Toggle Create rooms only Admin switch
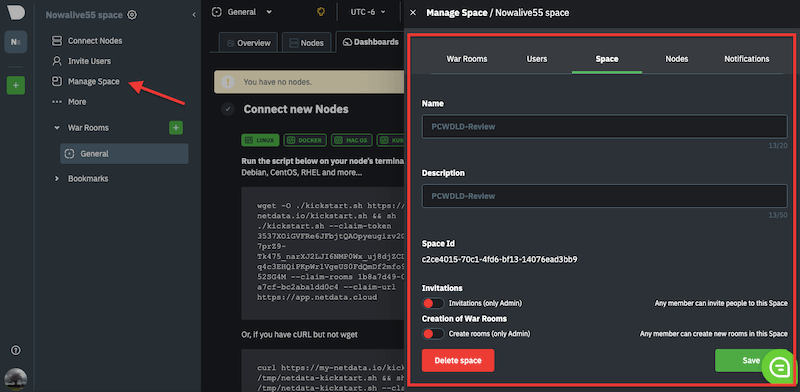The width and height of the screenshot is (800, 392). (x=433, y=334)
